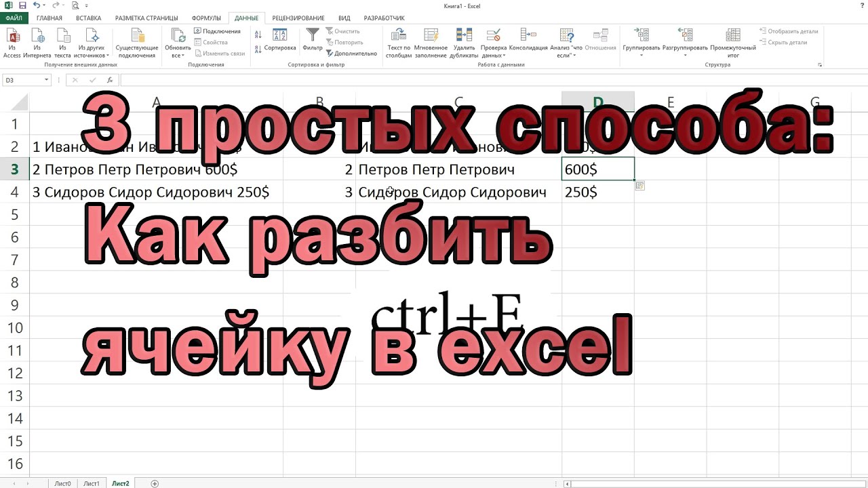Click Отобразить детали
The width and height of the screenshot is (868, 488).
point(789,31)
